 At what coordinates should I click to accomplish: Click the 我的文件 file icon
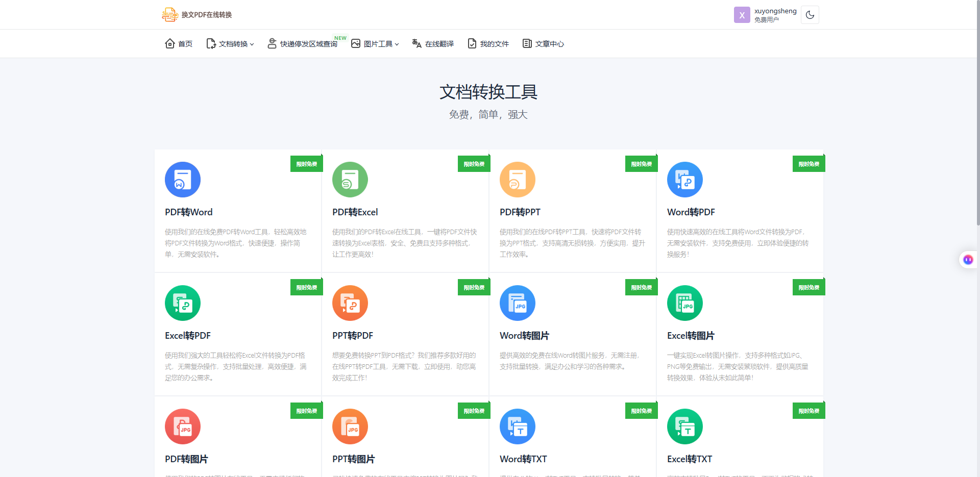(x=472, y=43)
